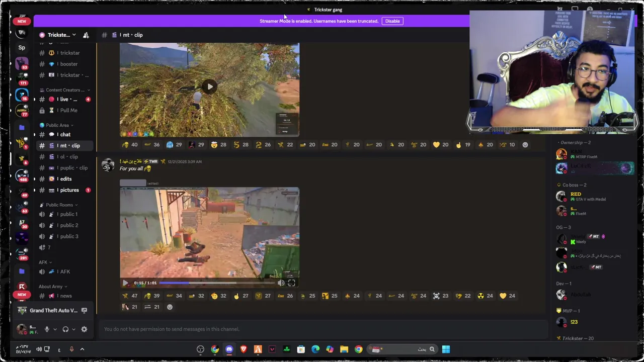
Task: Collapse the AFK category header
Action: pos(45,262)
